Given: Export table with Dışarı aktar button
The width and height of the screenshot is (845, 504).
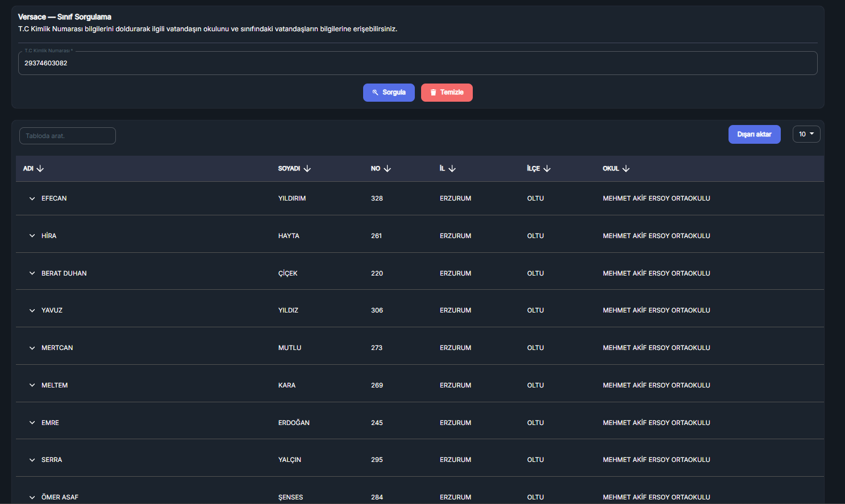Looking at the screenshot, I should pyautogui.click(x=754, y=135).
